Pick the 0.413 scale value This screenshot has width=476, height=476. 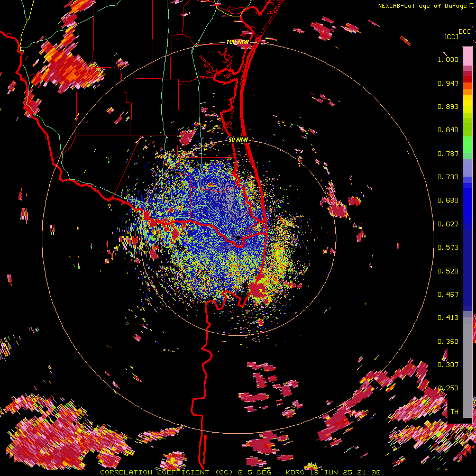coord(448,318)
